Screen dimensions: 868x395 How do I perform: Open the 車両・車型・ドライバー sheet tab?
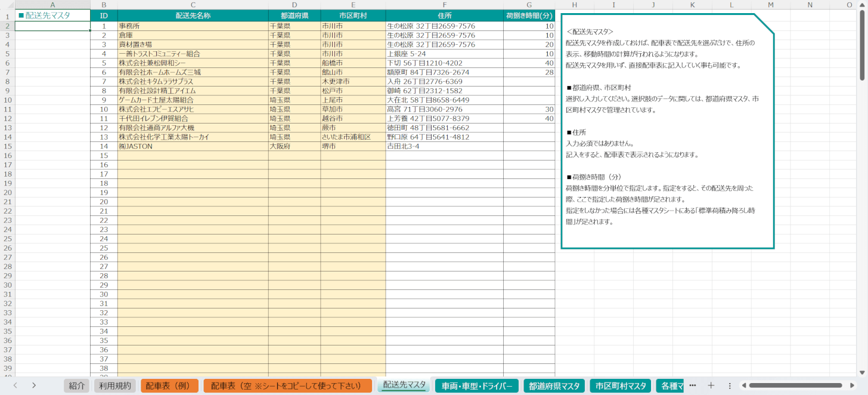pyautogui.click(x=476, y=386)
